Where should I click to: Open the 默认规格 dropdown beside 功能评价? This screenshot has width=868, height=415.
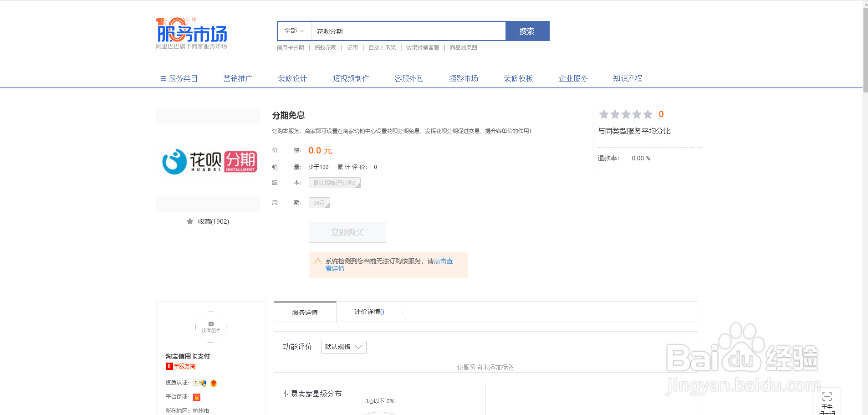coord(344,347)
